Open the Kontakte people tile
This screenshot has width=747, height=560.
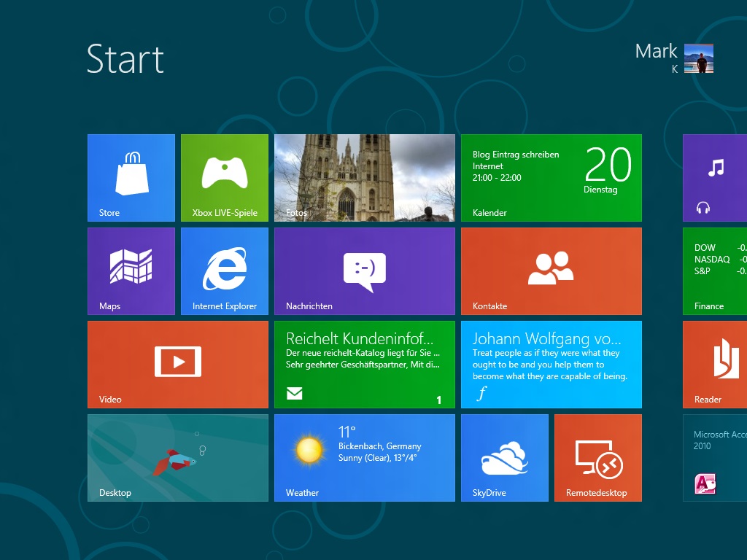[x=551, y=271]
